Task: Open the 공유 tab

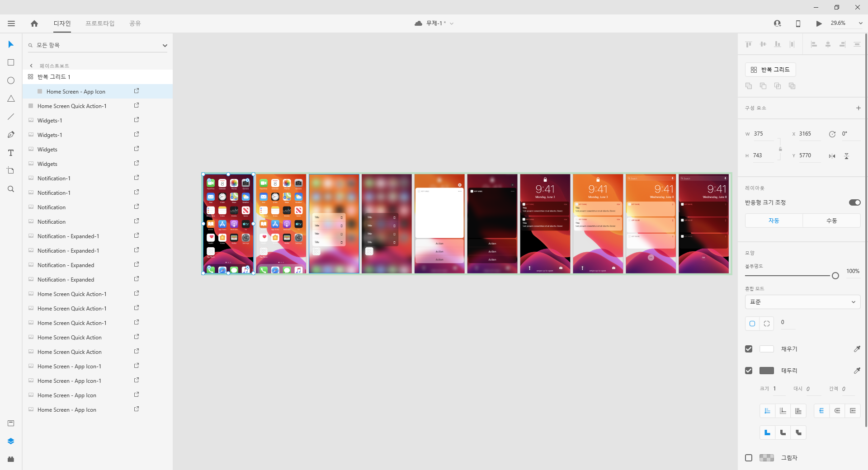Action: pos(135,23)
